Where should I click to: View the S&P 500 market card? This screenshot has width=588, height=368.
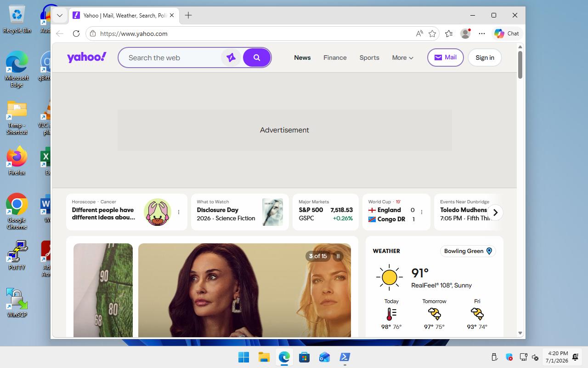(326, 212)
